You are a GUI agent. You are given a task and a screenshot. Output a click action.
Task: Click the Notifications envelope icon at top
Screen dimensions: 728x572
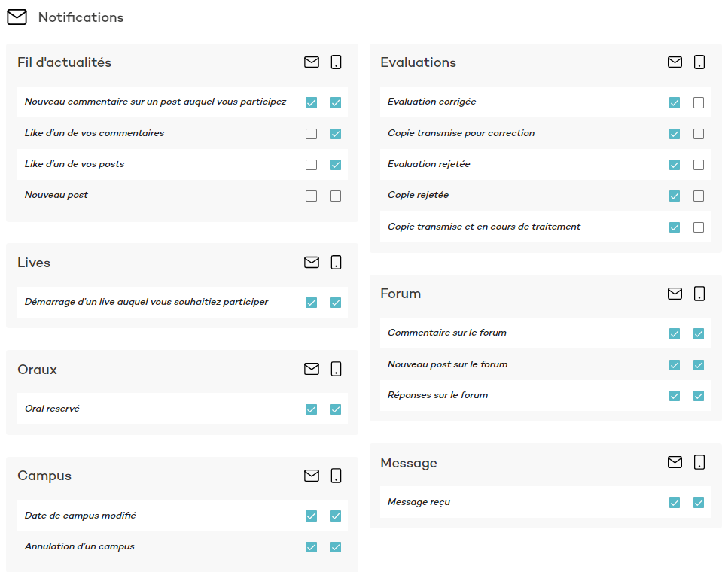17,17
